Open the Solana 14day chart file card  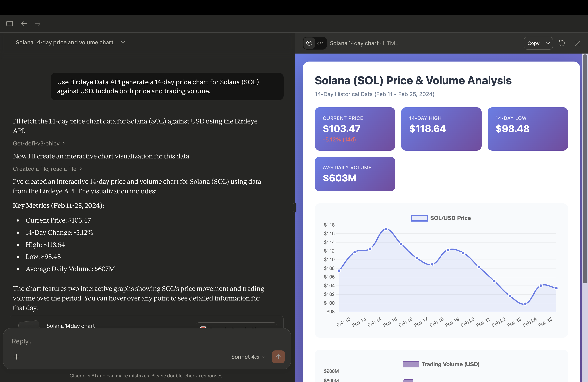[71, 325]
